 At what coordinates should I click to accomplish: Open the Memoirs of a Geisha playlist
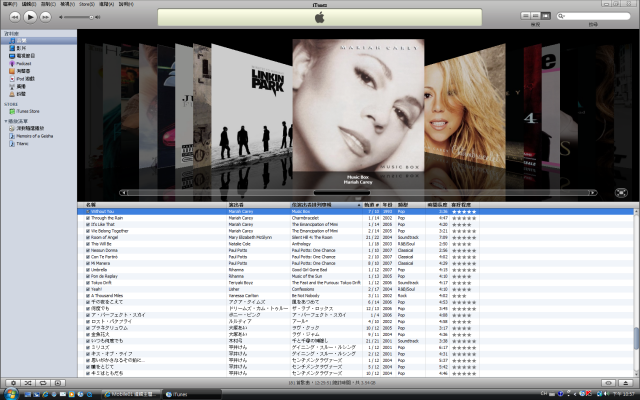pos(39,136)
